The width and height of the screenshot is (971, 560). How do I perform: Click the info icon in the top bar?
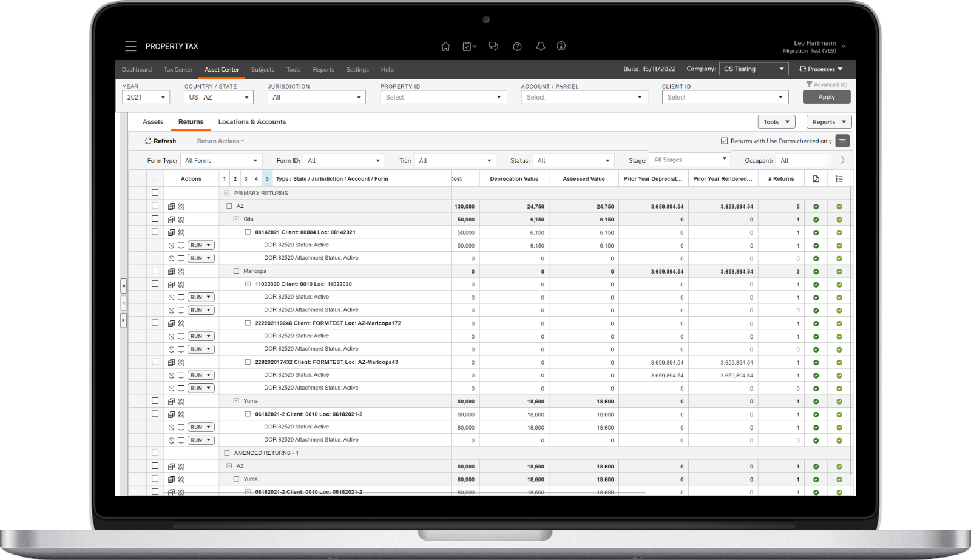pyautogui.click(x=561, y=46)
